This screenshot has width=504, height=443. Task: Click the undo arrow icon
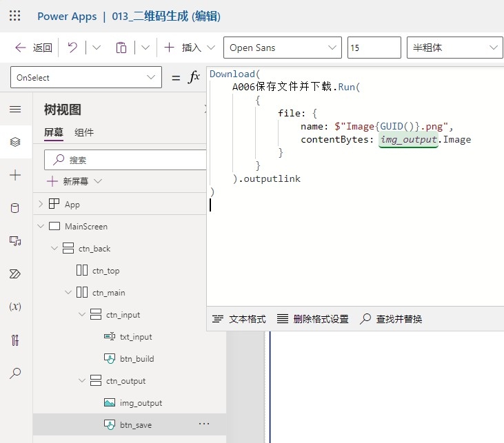pos(72,48)
